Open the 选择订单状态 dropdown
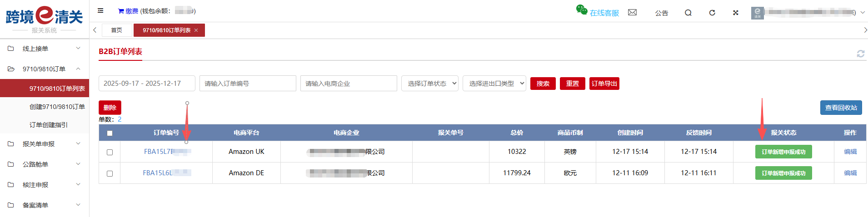 tap(429, 84)
